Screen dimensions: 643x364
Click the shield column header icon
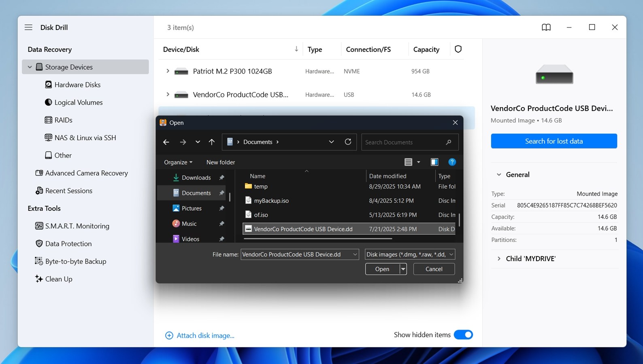tap(458, 49)
